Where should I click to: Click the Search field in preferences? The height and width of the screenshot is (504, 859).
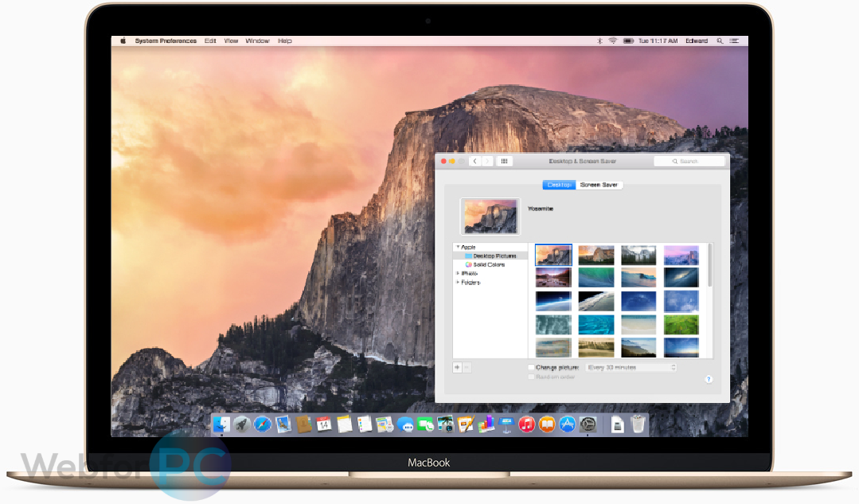click(689, 161)
